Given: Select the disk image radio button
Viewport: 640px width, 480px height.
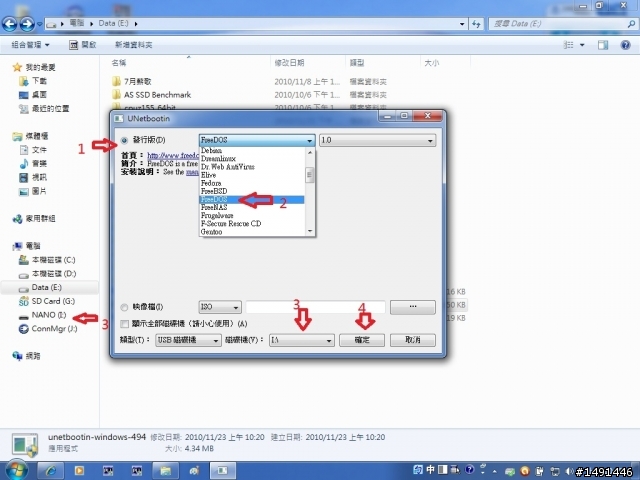Looking at the screenshot, I should coord(124,307).
